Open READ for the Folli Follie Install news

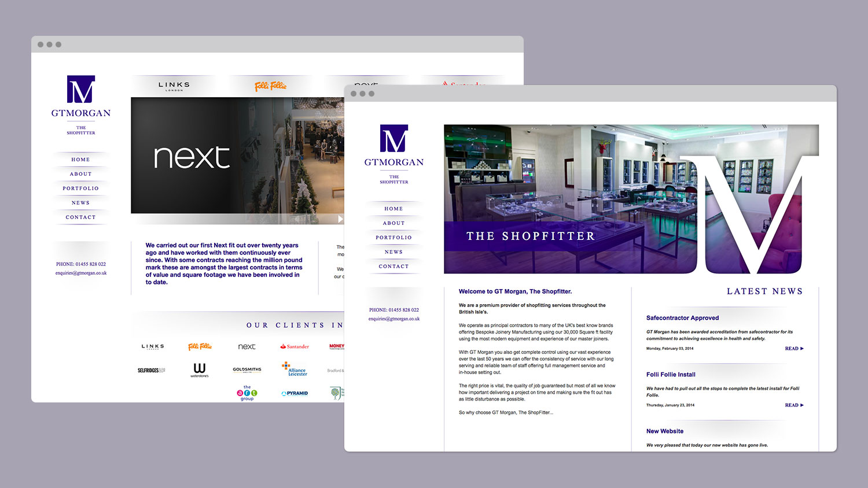pos(795,405)
